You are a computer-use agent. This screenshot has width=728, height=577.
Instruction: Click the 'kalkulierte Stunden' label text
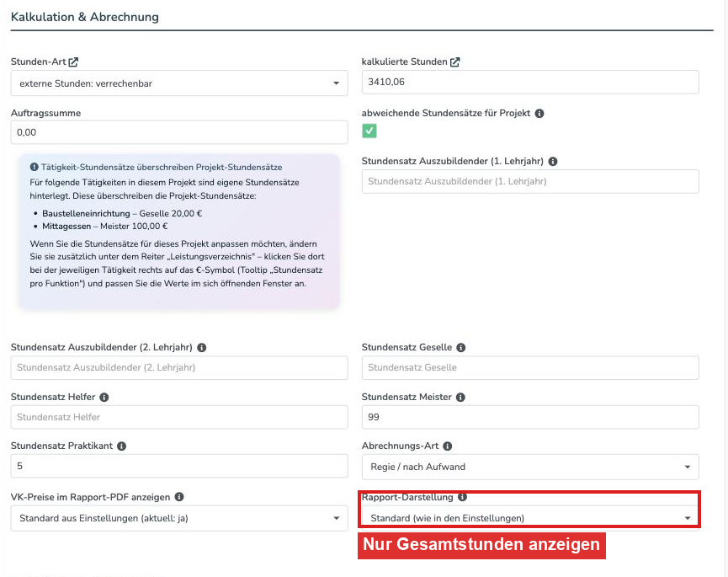(x=404, y=61)
